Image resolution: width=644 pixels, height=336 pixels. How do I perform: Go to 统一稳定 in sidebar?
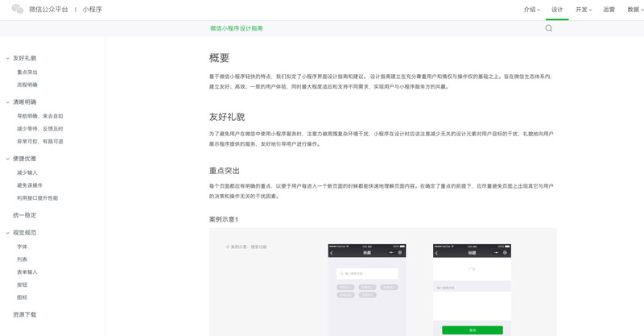25,215
